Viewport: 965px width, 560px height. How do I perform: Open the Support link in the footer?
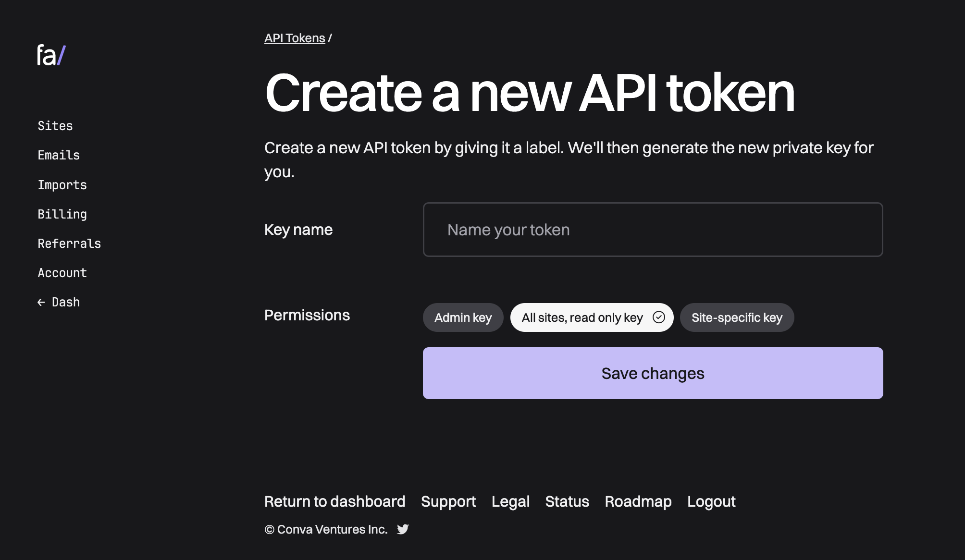448,501
